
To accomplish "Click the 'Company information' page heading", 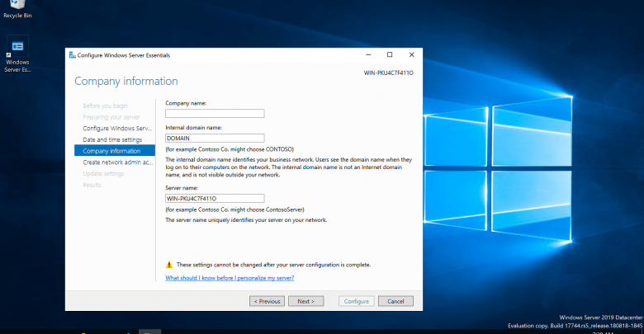I will tap(126, 82).
